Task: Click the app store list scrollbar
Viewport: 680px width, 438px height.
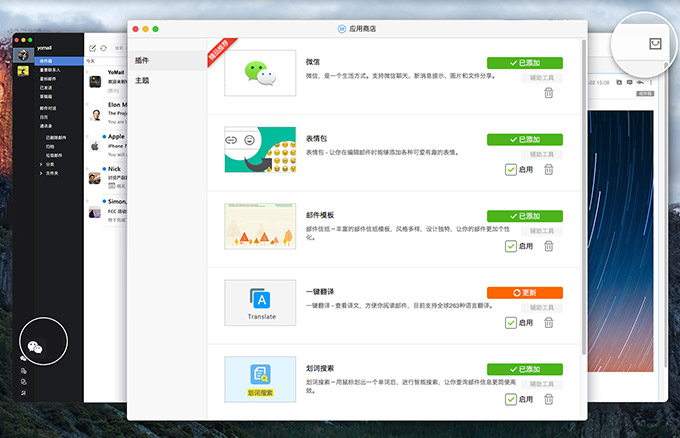Action: pos(584,197)
